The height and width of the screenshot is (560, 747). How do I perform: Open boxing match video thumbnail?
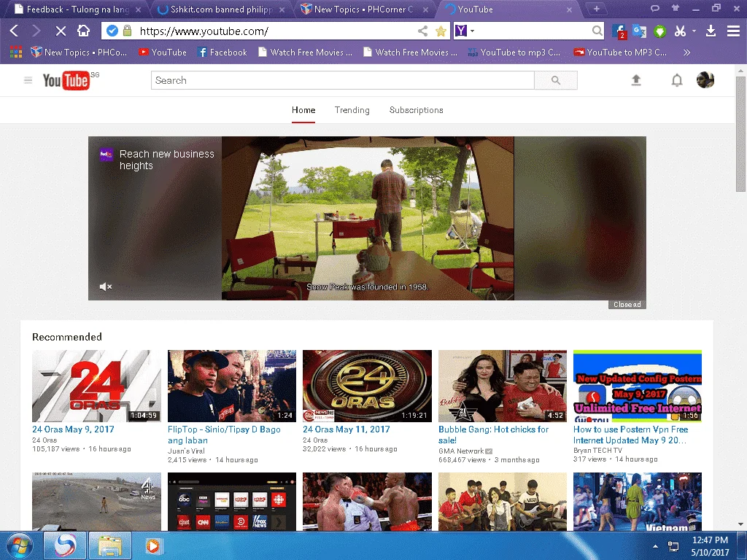click(x=367, y=502)
